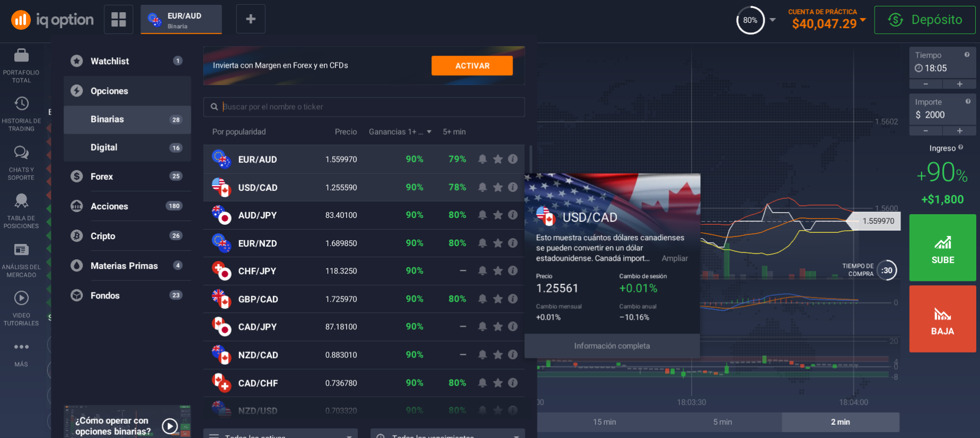Screen dimensions: 980x438
Task: Click the iq option logo
Action: [52, 20]
